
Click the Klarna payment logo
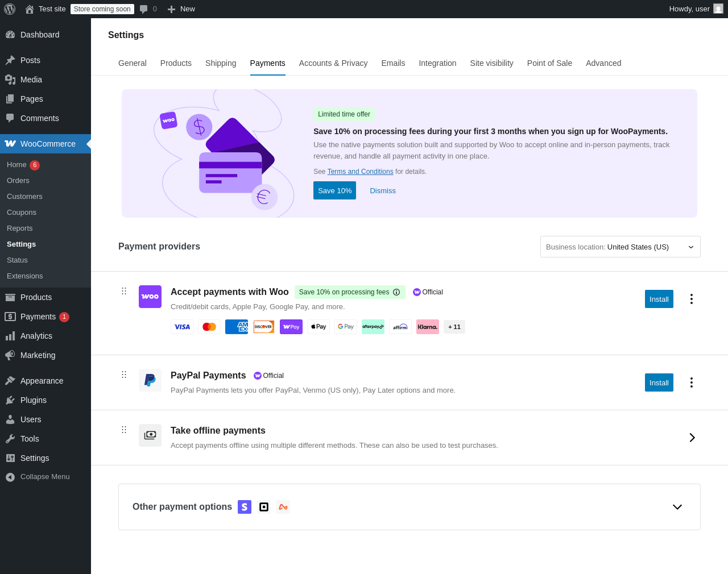(x=428, y=327)
